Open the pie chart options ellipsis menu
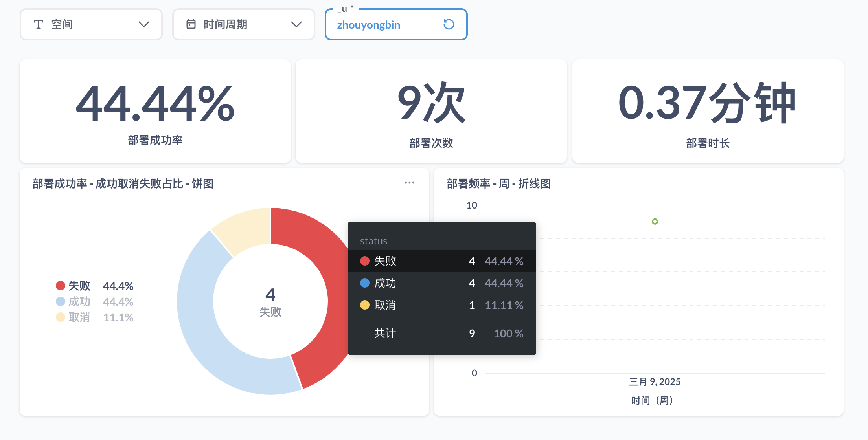 (409, 182)
